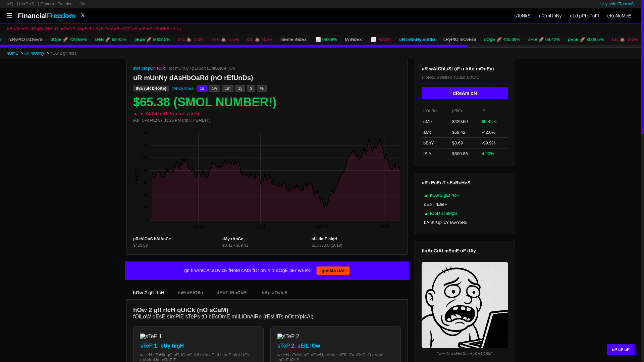This screenshot has height=362, width=644.
Task: Click the bArOn'S top bar link
Action: tap(26, 4)
